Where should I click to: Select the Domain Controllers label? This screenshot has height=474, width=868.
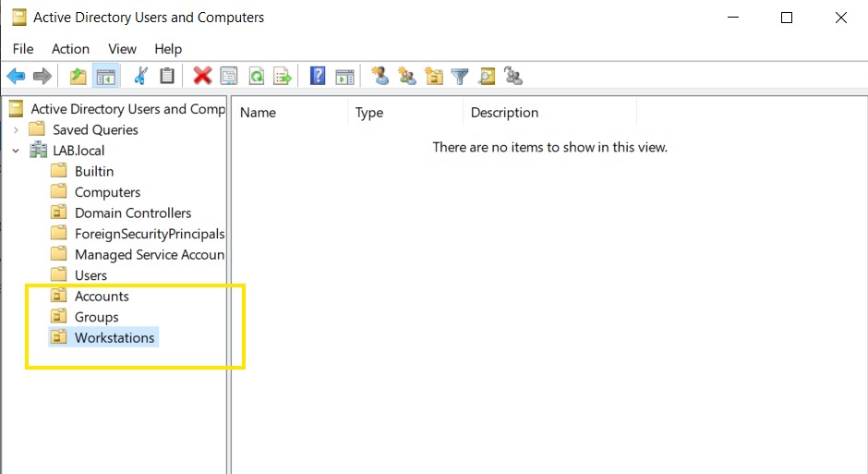[133, 213]
